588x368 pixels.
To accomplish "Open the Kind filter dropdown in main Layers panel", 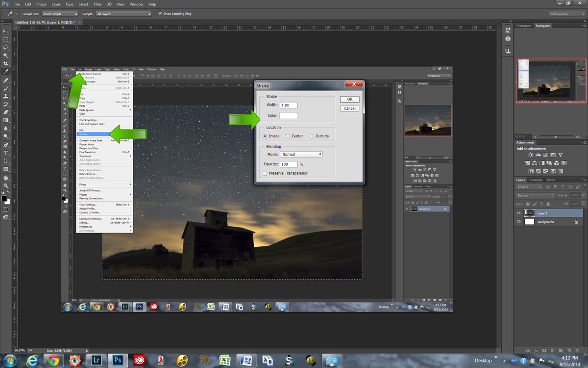I will 530,187.
